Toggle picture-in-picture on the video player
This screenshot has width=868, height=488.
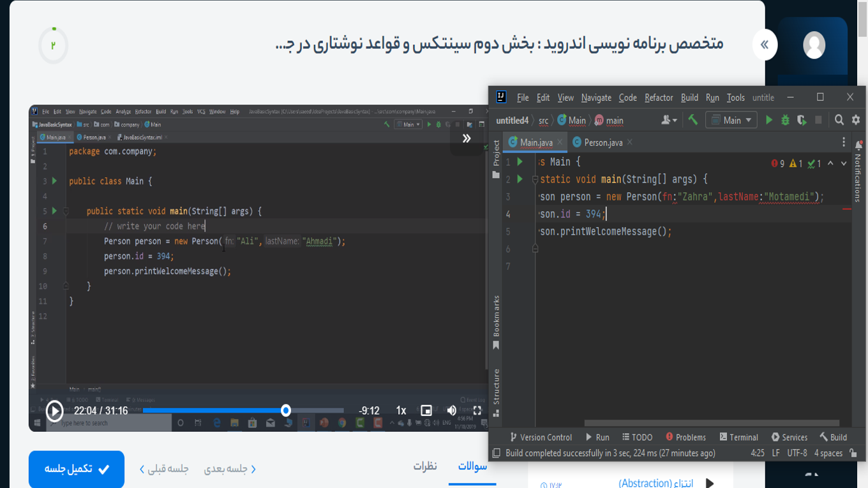point(426,411)
